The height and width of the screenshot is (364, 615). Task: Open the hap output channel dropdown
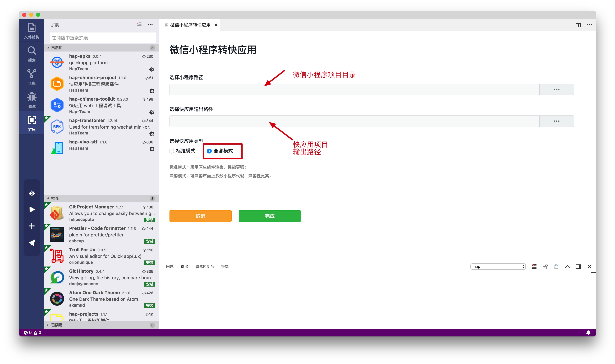pyautogui.click(x=498, y=266)
